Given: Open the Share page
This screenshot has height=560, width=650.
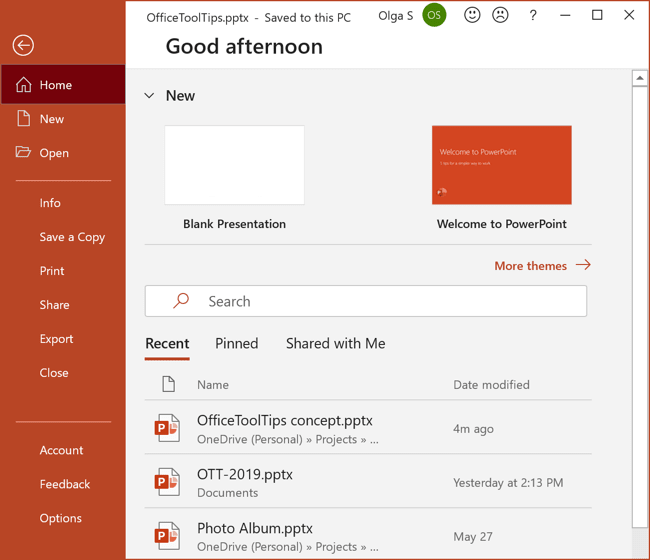Looking at the screenshot, I should (54, 305).
